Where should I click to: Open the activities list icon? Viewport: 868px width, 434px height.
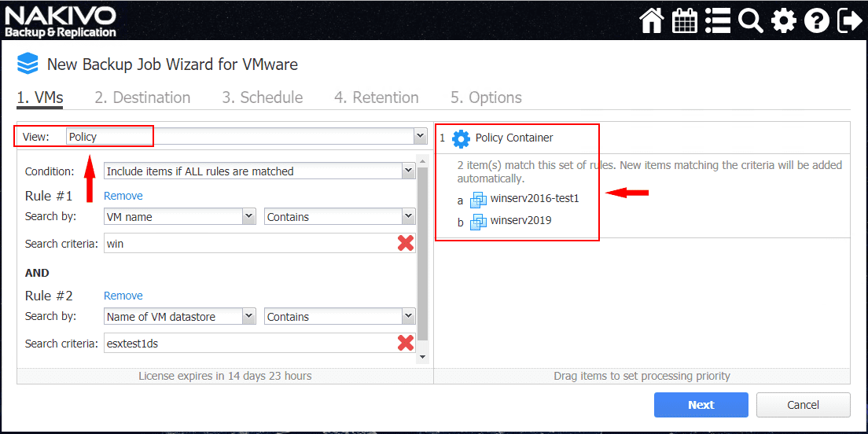coord(719,21)
